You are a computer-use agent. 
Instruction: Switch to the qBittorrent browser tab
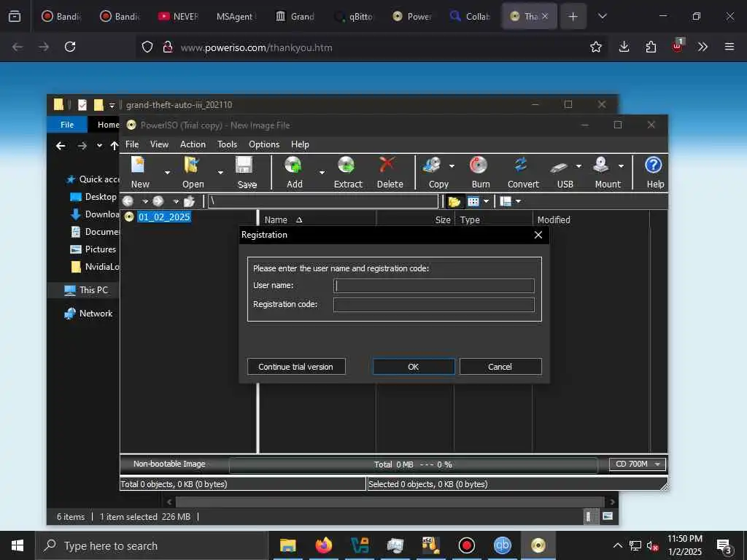click(355, 17)
